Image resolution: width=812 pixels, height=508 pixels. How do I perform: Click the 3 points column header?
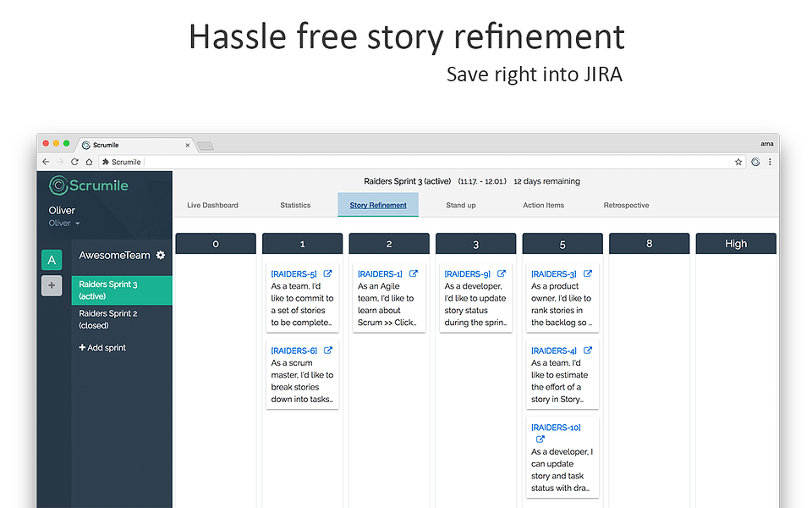(476, 244)
